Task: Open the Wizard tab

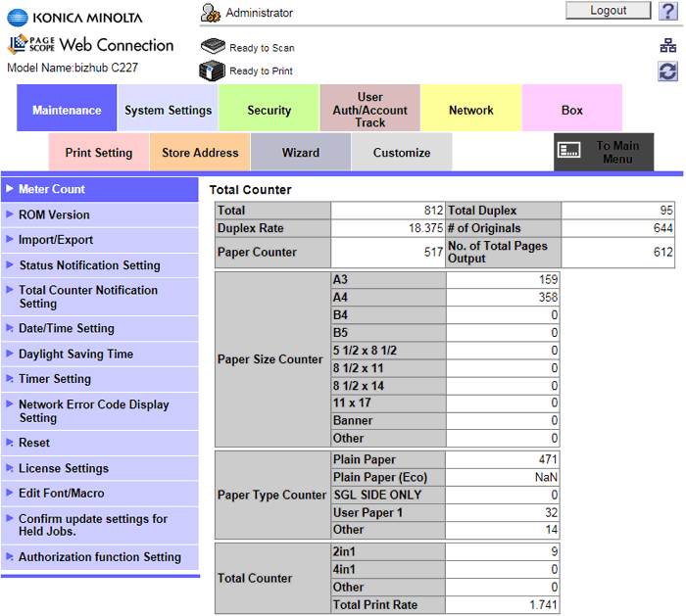Action: [x=301, y=152]
